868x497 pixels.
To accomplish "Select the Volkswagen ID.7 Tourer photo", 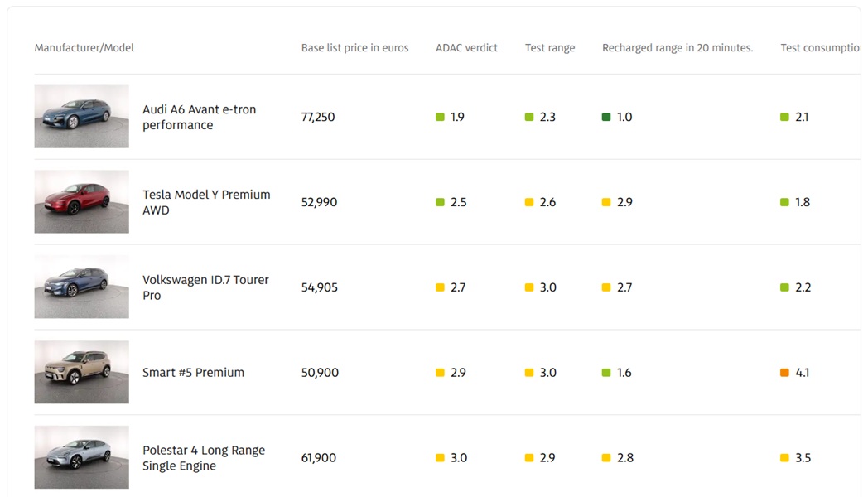I will [x=81, y=287].
